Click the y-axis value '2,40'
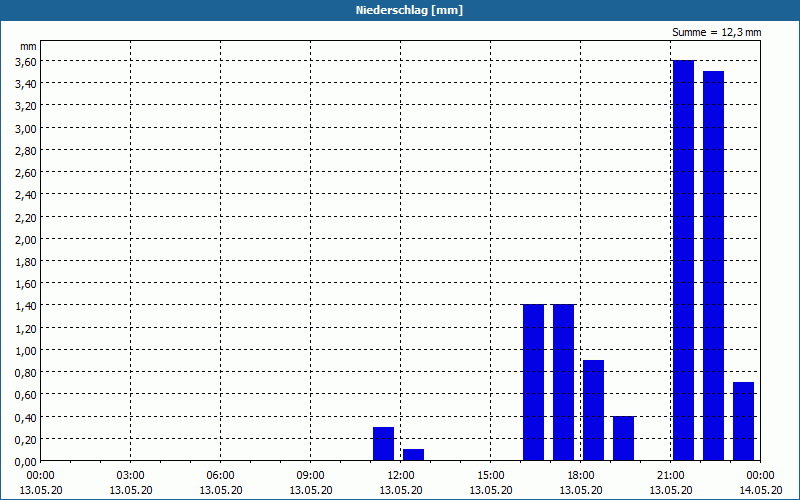The height and width of the screenshot is (500, 800). (x=26, y=195)
